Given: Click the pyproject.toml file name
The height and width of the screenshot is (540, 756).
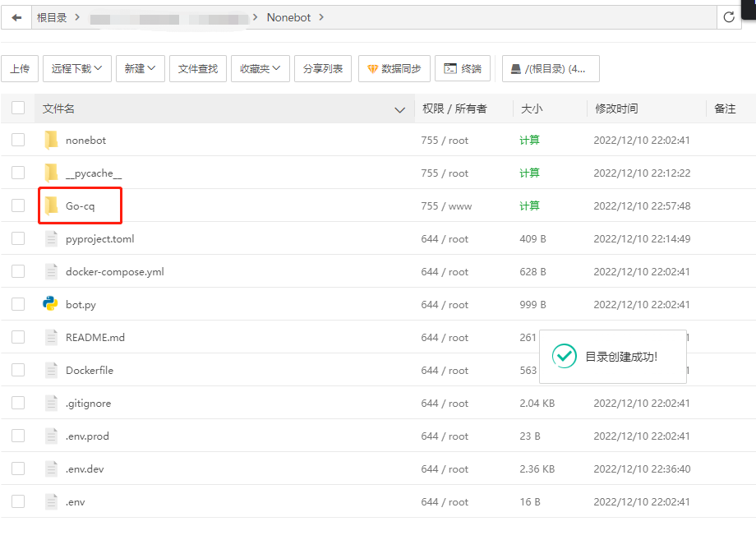Looking at the screenshot, I should click(x=99, y=239).
